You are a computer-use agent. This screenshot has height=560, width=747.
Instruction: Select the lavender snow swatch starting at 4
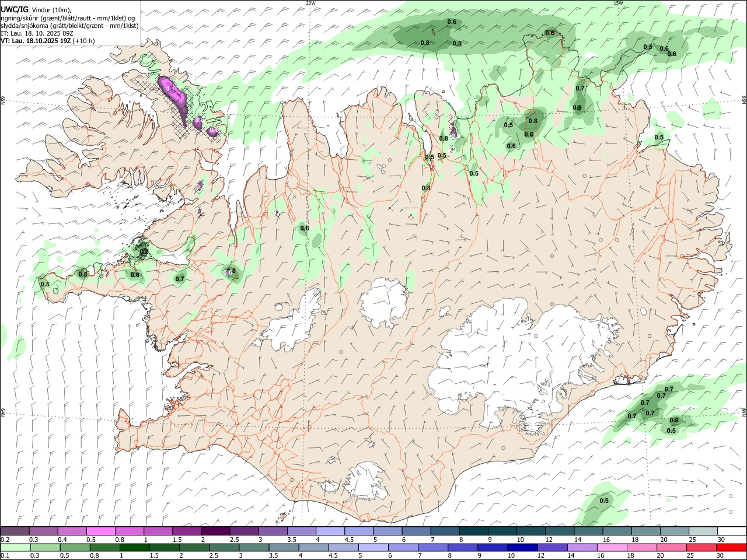[330, 531]
